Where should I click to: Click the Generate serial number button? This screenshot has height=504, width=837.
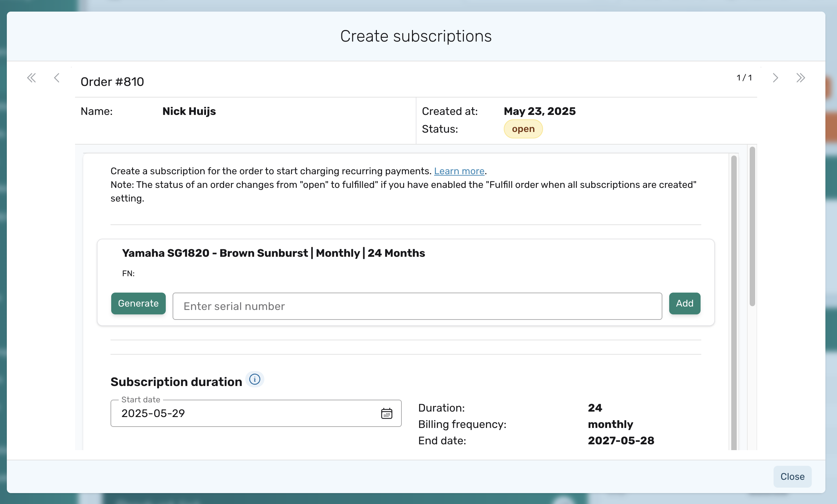point(138,303)
